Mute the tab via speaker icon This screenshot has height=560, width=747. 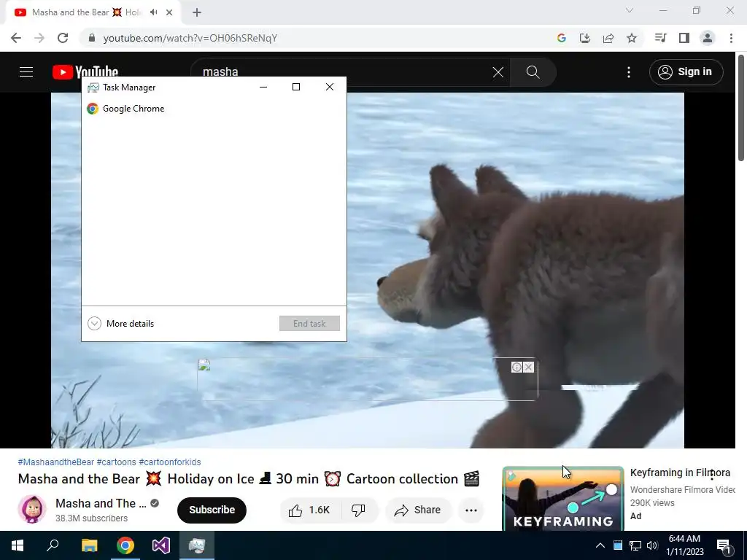153,12
